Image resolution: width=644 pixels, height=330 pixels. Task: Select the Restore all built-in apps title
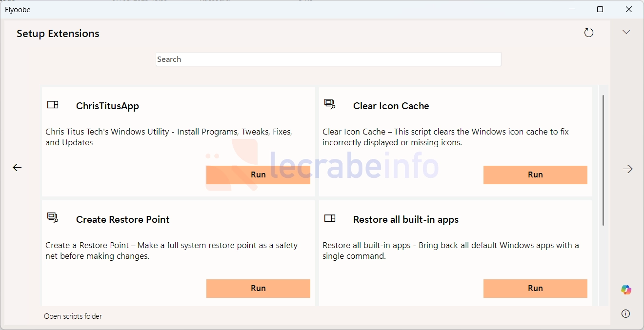(x=406, y=220)
